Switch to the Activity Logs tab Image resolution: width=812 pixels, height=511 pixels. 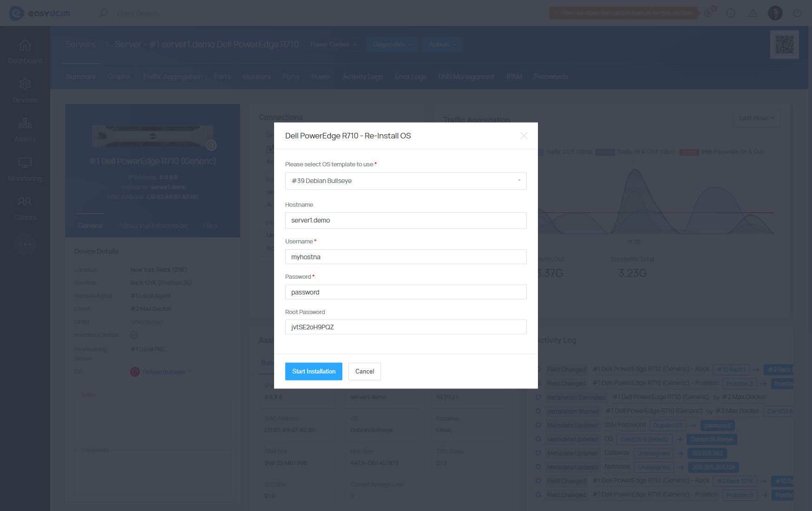tap(363, 77)
